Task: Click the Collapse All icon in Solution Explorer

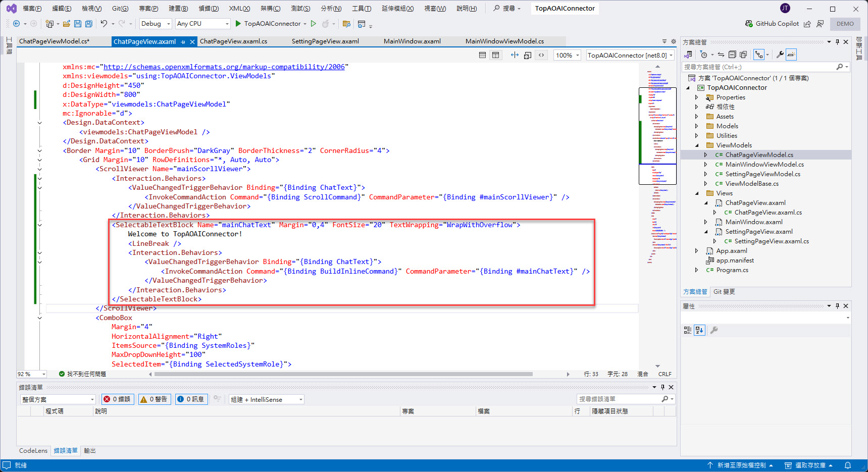Action: point(732,55)
